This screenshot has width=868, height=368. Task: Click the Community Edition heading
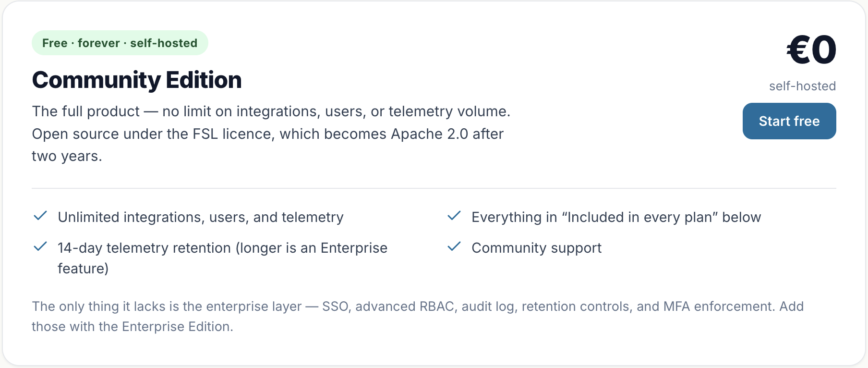click(137, 80)
